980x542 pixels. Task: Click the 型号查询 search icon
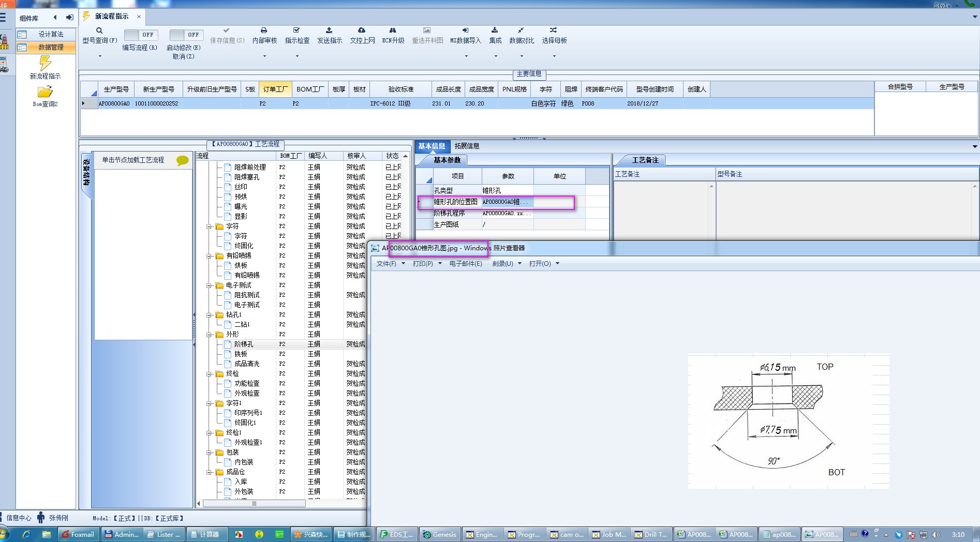coord(99,31)
